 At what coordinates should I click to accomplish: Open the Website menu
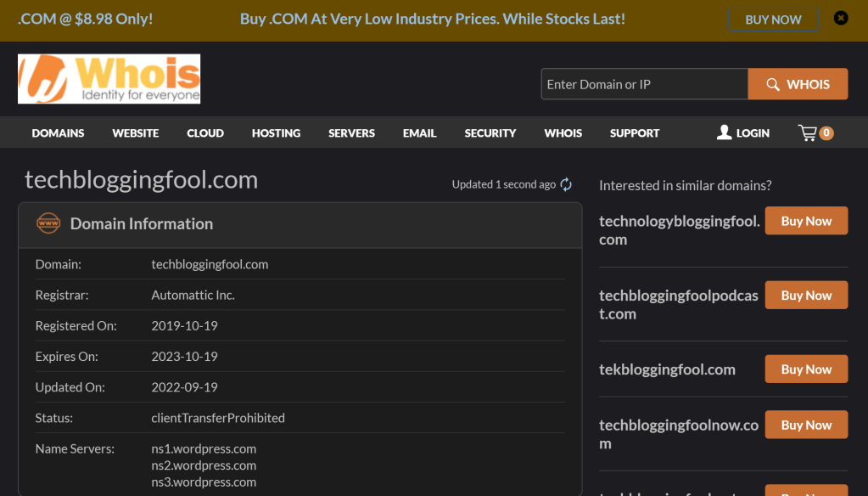click(136, 133)
